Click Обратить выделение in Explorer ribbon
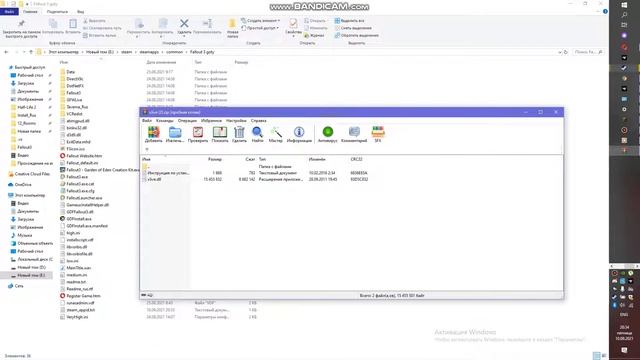Screen dimensions: 640x360 pos(357,36)
